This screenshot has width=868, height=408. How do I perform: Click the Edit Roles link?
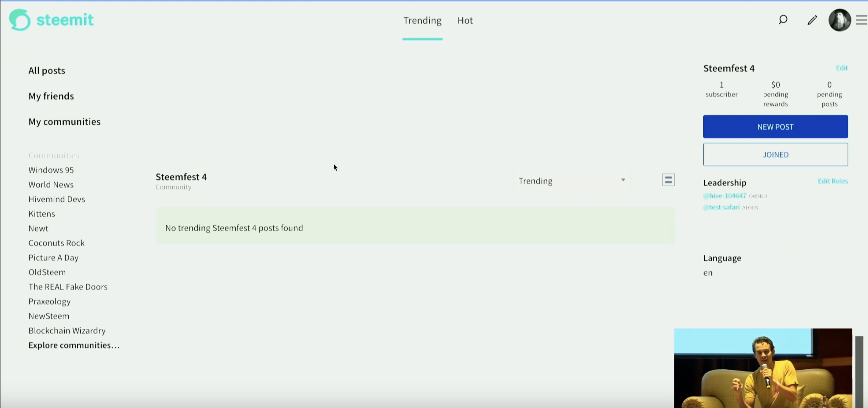pyautogui.click(x=833, y=181)
